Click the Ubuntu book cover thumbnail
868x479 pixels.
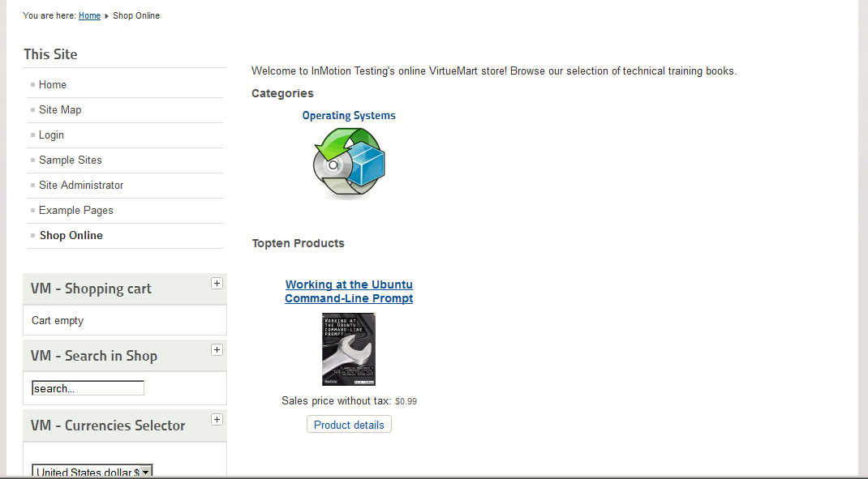(x=349, y=349)
